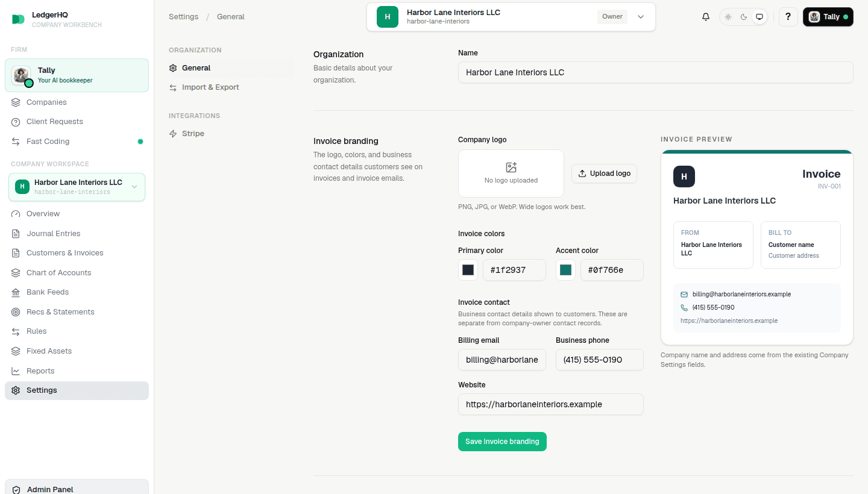
Task: Click the Client Requests question icon
Action: [16, 122]
